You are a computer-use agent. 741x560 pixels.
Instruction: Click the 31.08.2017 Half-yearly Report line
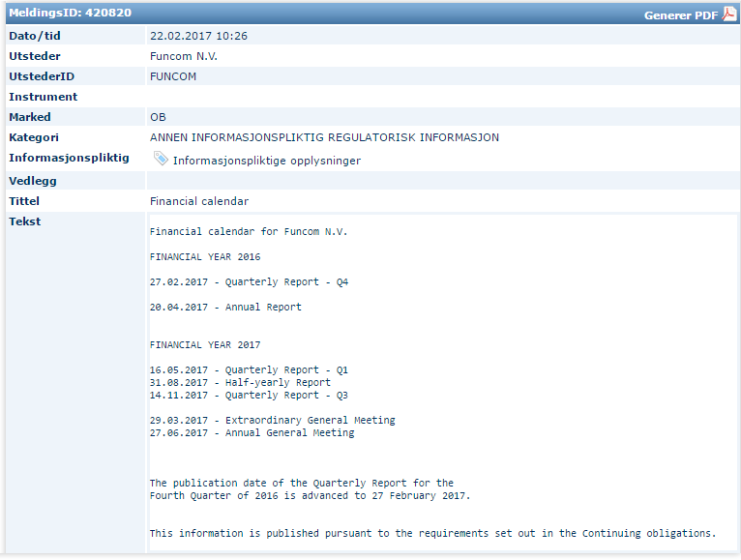[240, 383]
